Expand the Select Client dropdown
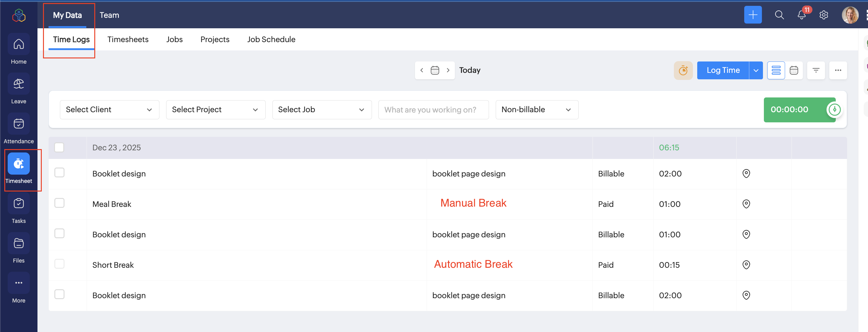Viewport: 868px width, 332px height. pos(109,110)
